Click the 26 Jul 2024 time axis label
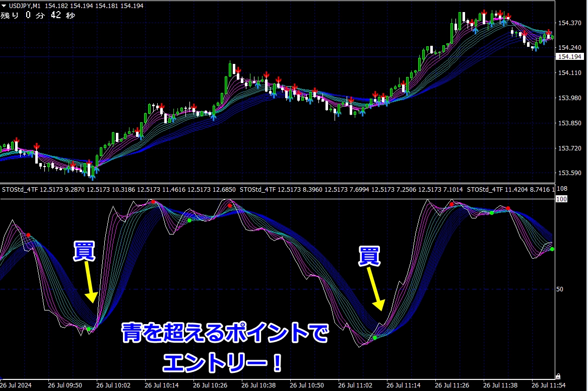This screenshot has height=391, width=588. coord(17,385)
